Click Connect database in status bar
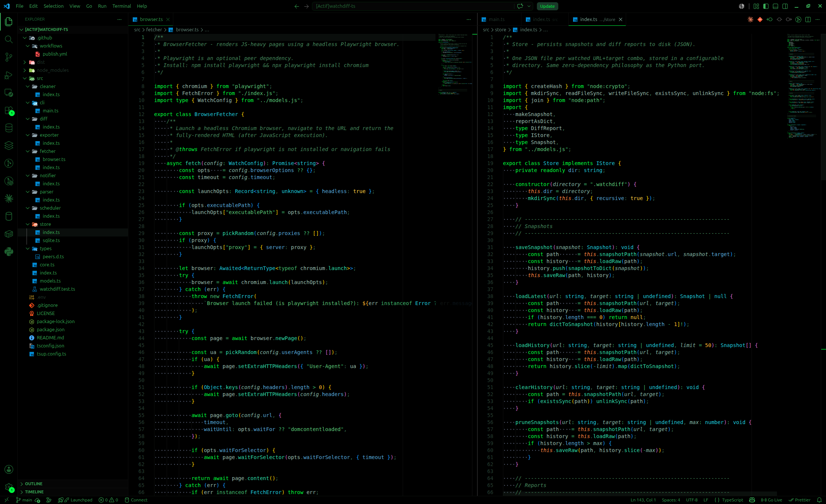This screenshot has width=826, height=504. (136, 500)
